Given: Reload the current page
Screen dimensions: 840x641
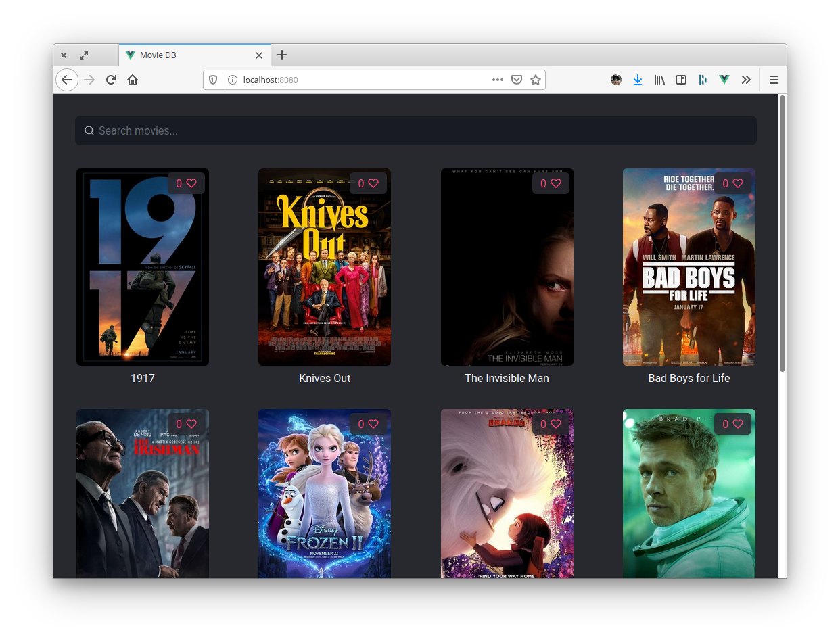Looking at the screenshot, I should coord(111,80).
